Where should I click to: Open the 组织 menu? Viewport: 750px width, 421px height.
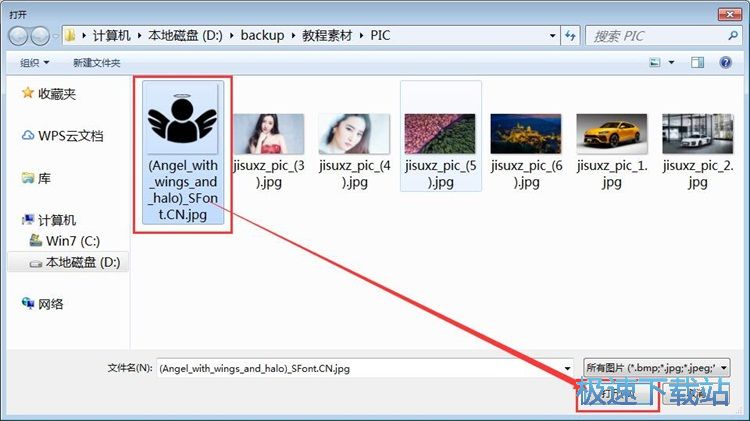coord(34,63)
